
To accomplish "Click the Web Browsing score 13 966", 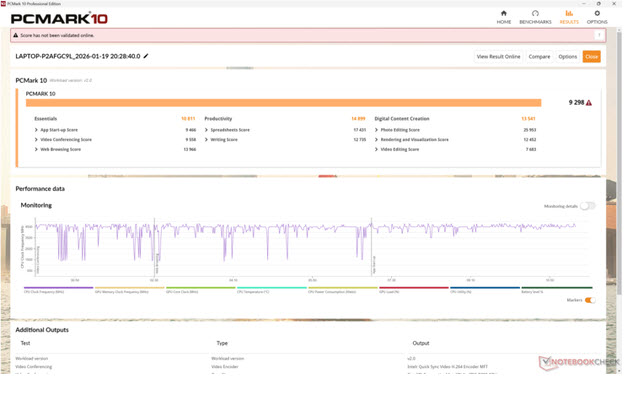I will coord(189,149).
